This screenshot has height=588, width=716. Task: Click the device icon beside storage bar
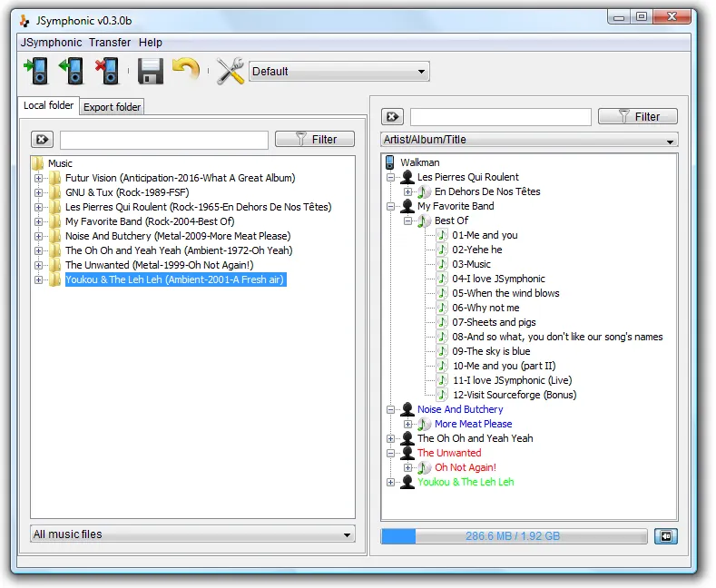[x=666, y=536]
